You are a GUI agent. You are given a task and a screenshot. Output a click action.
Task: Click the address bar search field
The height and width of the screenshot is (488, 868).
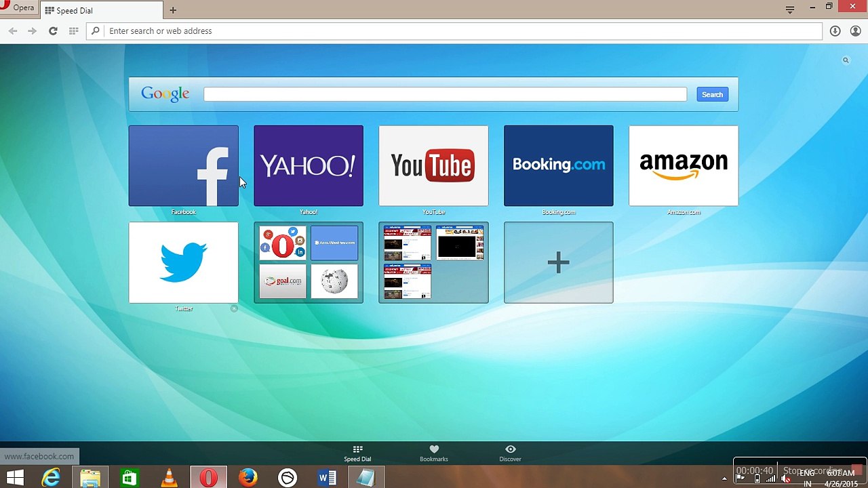[x=454, y=30]
